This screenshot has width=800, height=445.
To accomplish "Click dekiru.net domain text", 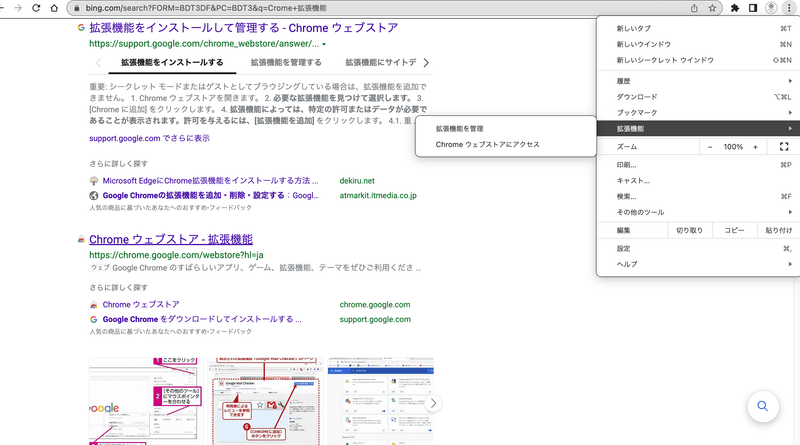I will click(357, 181).
